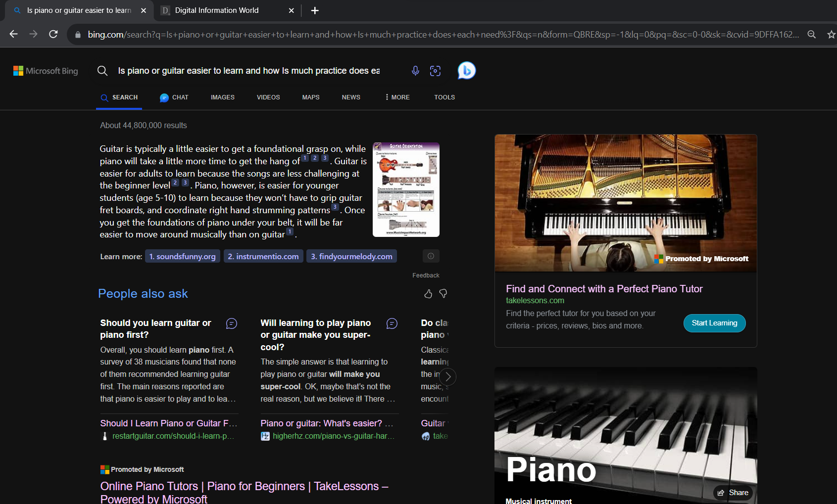The height and width of the screenshot is (504, 837).
Task: Open the IMAGES tab
Action: (223, 97)
